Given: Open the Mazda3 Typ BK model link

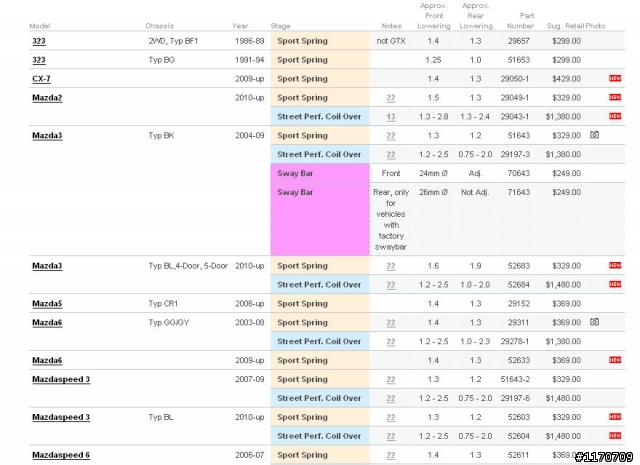Looking at the screenshot, I should click(x=47, y=136).
